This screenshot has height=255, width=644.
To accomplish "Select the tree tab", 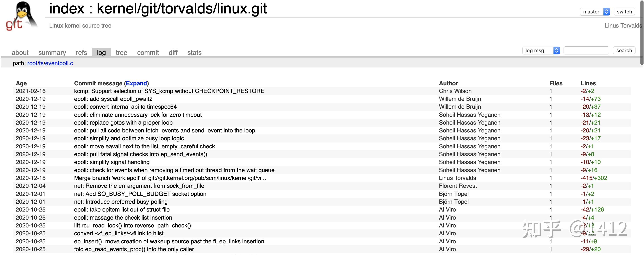I will pyautogui.click(x=121, y=52).
